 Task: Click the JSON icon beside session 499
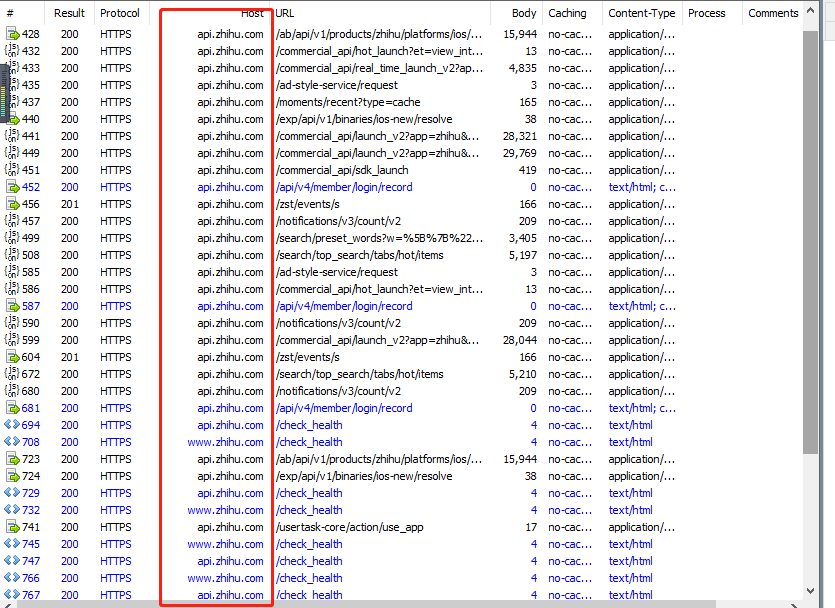click(x=12, y=238)
